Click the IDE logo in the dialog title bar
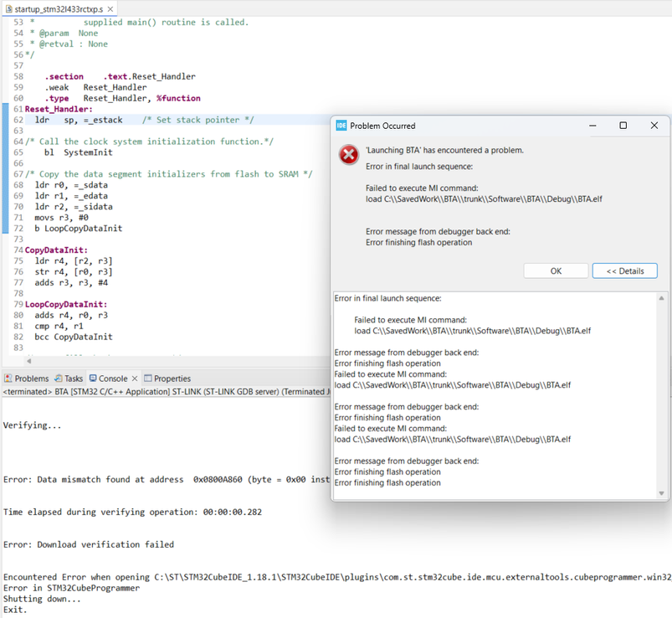672x618 pixels. pos(341,126)
